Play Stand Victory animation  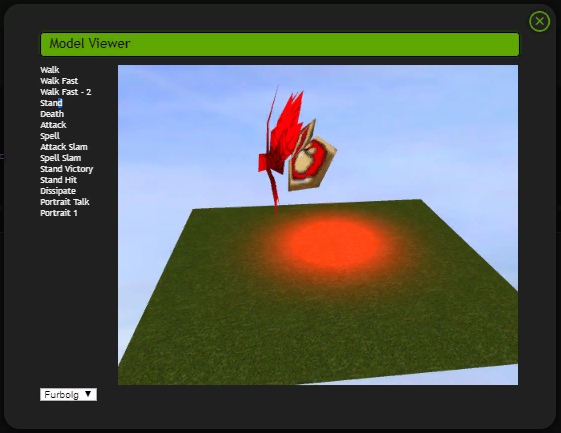(x=67, y=169)
